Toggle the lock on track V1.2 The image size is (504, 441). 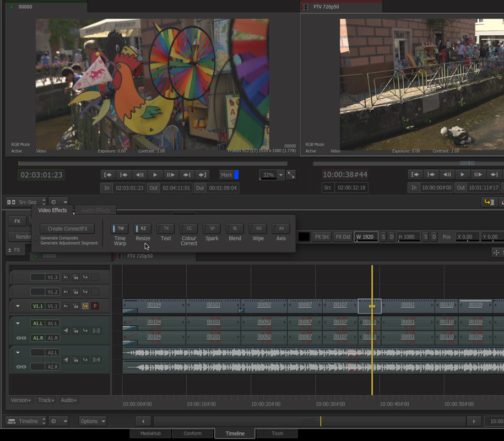(x=75, y=292)
